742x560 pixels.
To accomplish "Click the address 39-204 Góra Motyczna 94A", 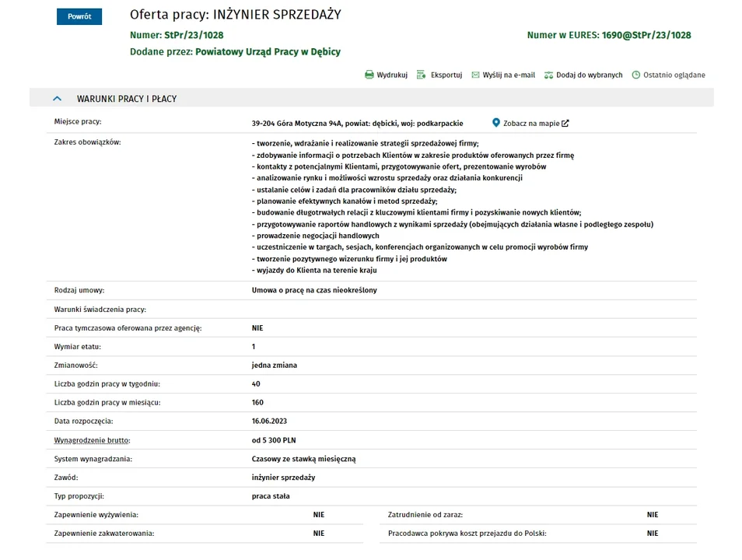I will coord(296,124).
